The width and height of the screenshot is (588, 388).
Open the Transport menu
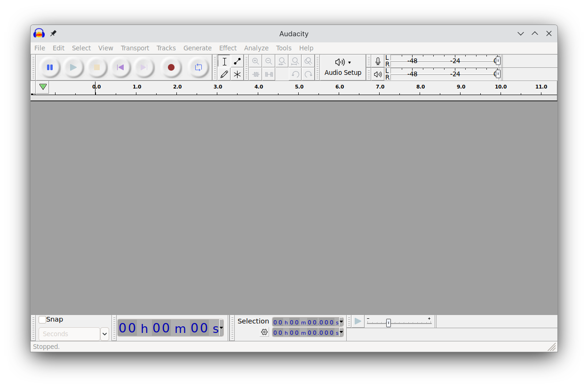(x=135, y=48)
